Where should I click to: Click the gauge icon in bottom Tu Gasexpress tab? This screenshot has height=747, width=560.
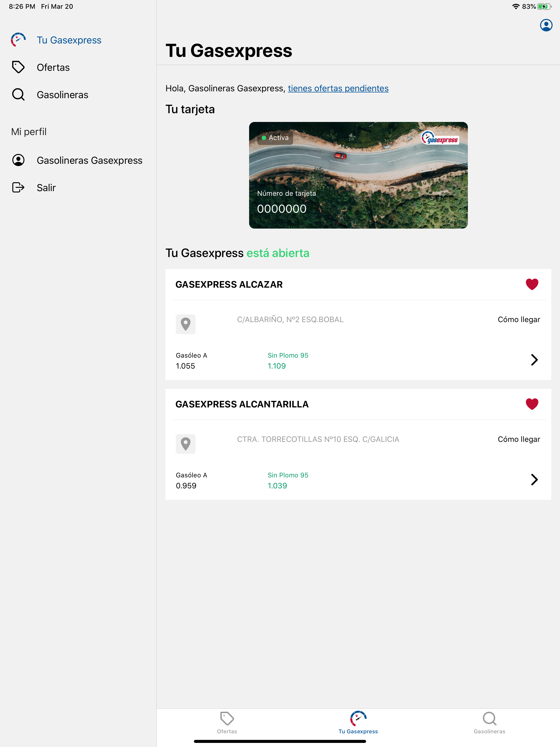click(358, 718)
